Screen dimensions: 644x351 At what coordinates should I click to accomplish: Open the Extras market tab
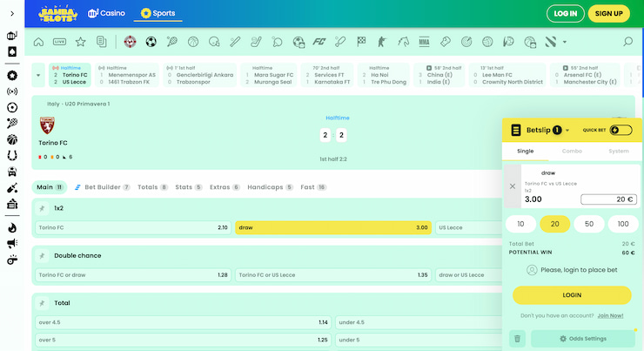click(225, 187)
